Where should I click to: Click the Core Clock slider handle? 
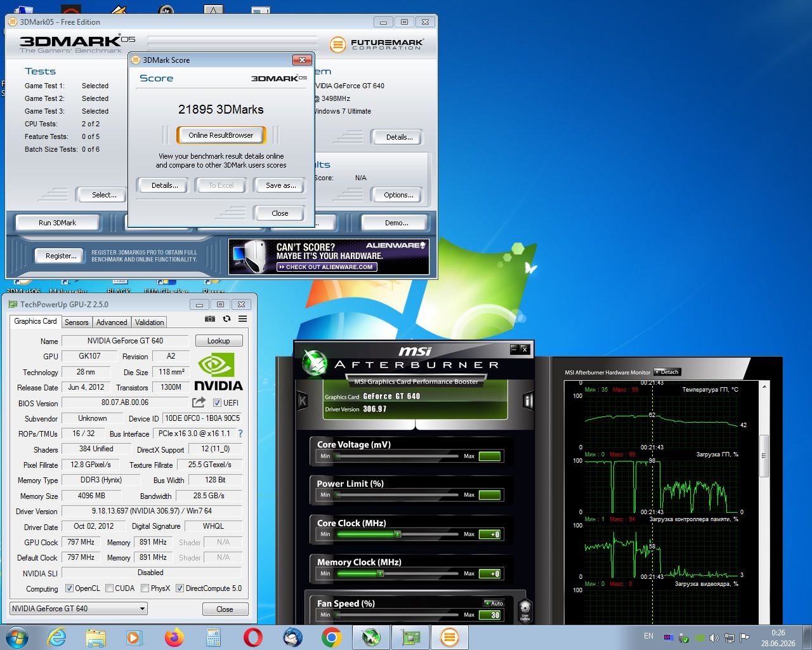coord(398,534)
